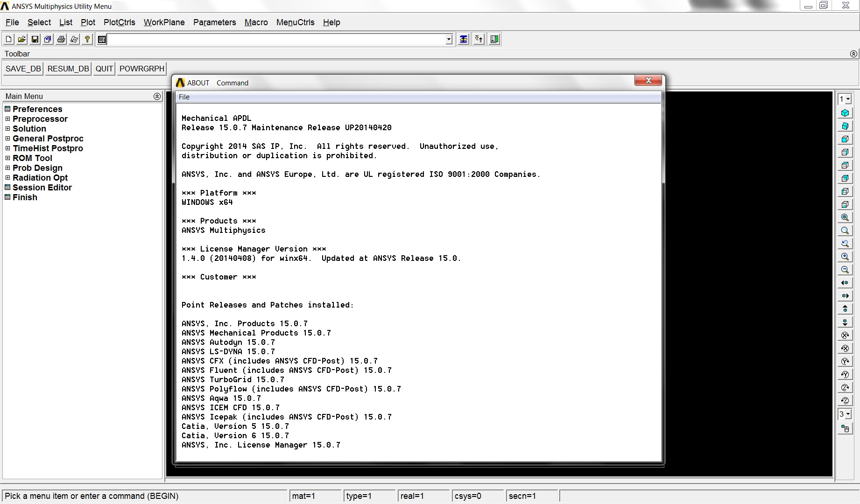Open the rotation rate increment dropdown
The image size is (860, 504).
coord(845,414)
